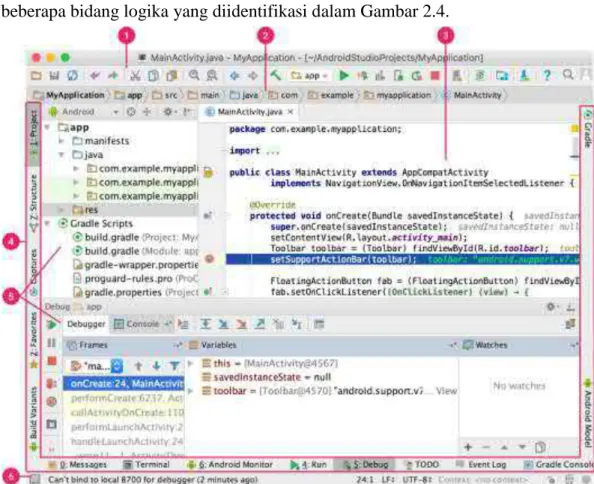Collapse the app node in project tree
Viewport: 594px width, 484px height.
(x=47, y=128)
